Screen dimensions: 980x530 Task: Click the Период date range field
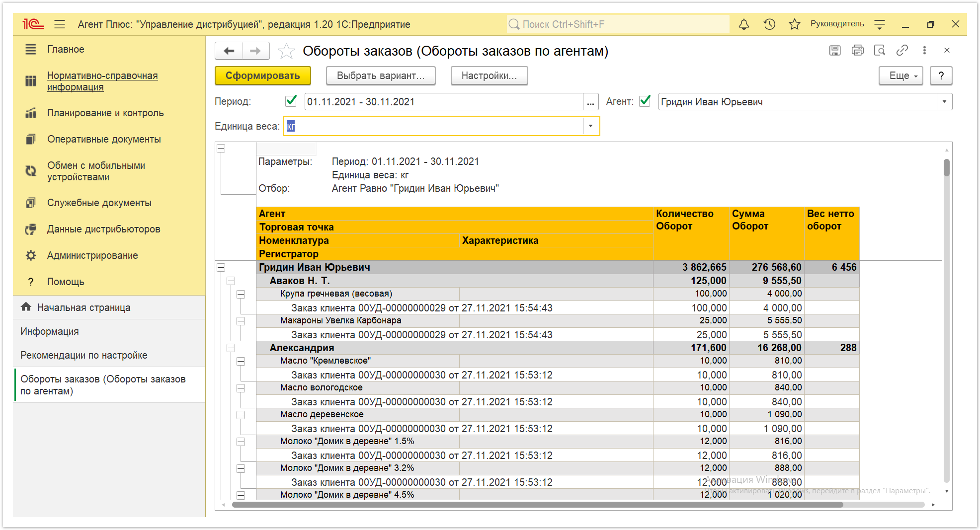pos(443,102)
